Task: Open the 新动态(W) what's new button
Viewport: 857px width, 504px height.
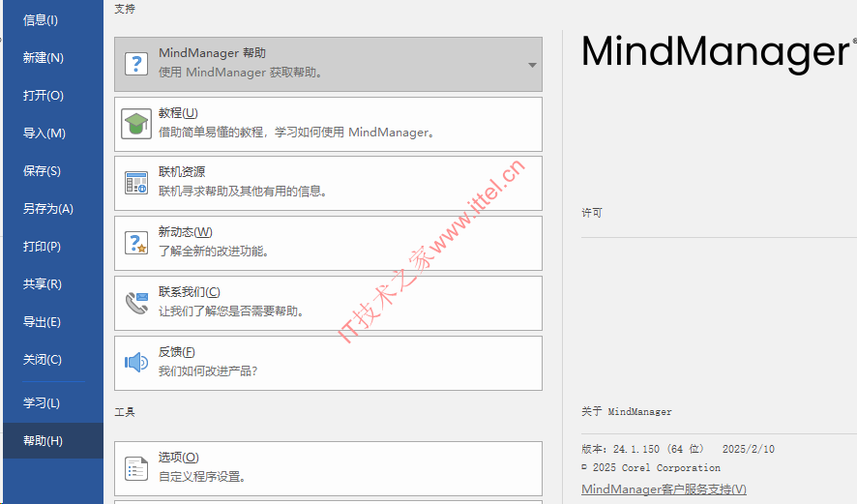Action: pos(328,243)
